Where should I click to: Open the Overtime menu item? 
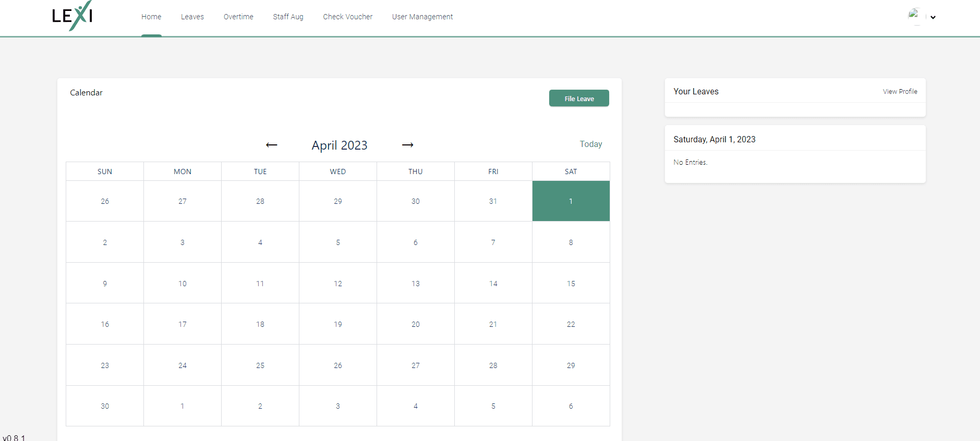[x=238, y=17]
